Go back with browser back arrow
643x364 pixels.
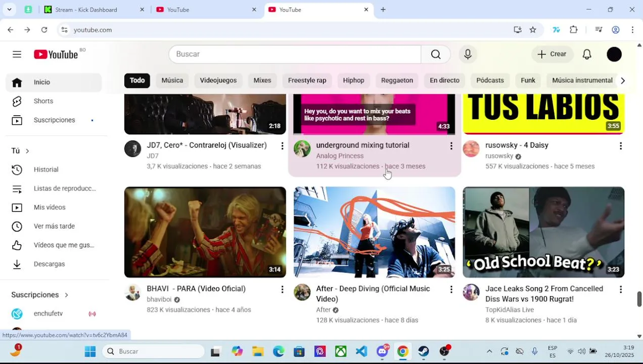pos(11,30)
